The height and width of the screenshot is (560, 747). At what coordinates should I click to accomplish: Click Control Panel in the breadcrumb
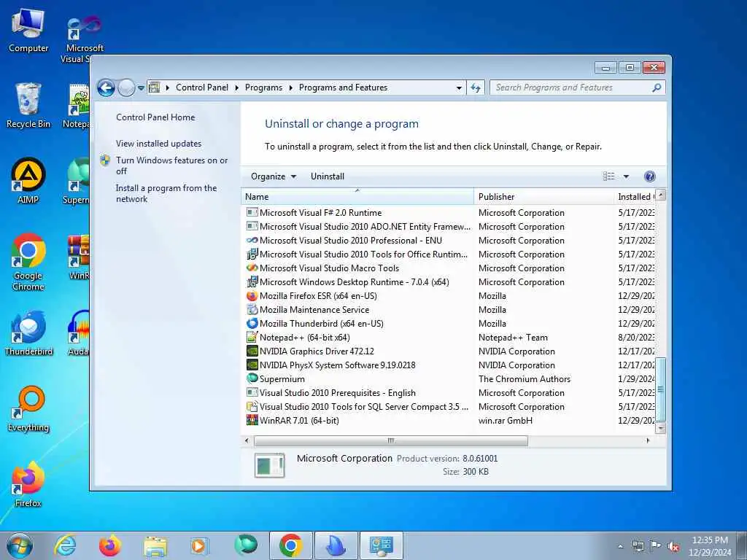(x=202, y=87)
